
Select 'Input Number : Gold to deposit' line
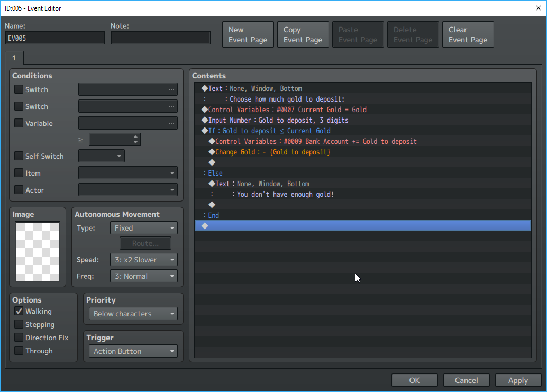363,120
